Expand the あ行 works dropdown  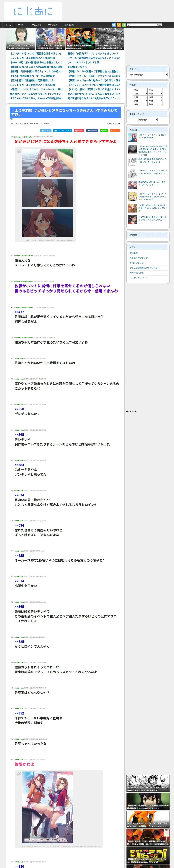coord(140,90)
